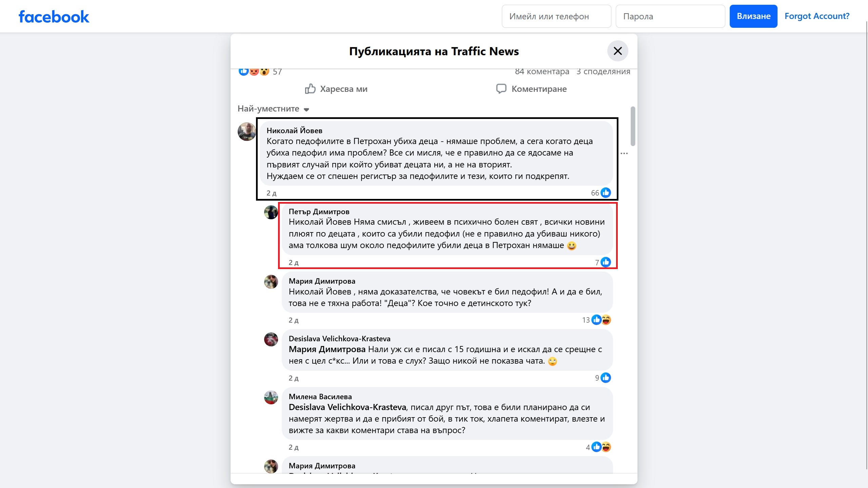Open Николай Йовев's profile picture
The image size is (868, 488).
coord(247,131)
